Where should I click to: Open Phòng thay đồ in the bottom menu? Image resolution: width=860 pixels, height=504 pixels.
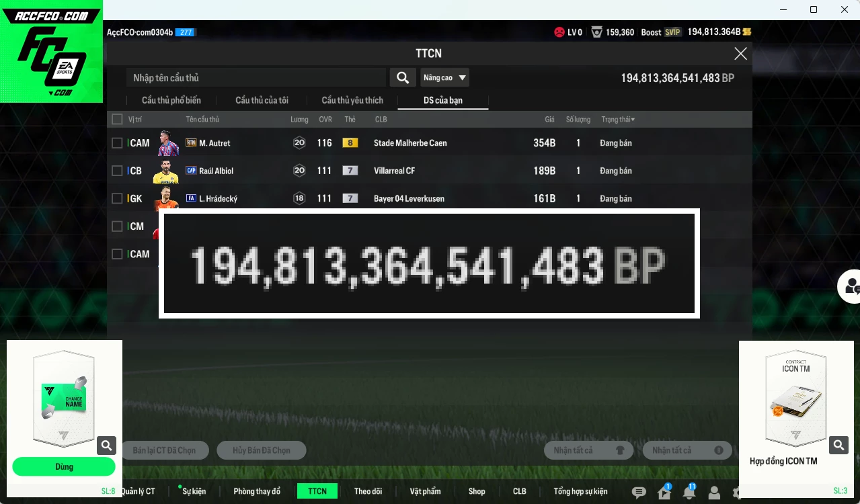point(257,491)
